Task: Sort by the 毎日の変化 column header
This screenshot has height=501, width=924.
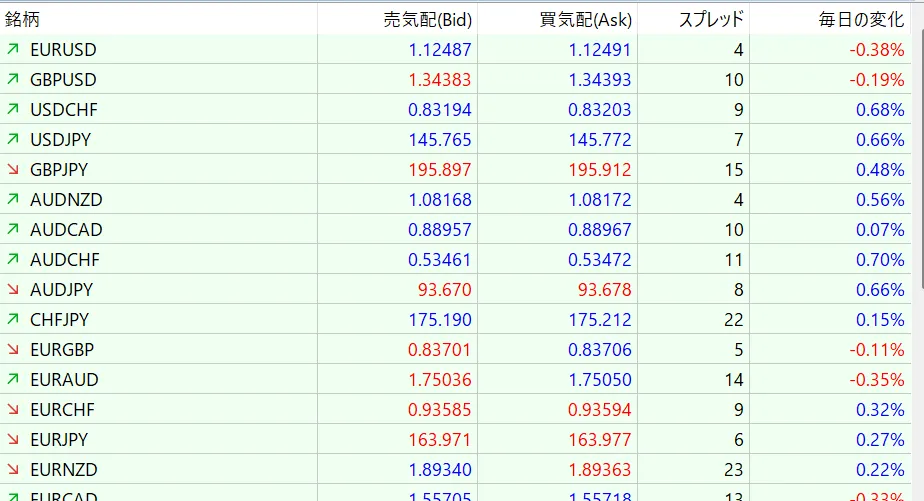Action: point(830,19)
